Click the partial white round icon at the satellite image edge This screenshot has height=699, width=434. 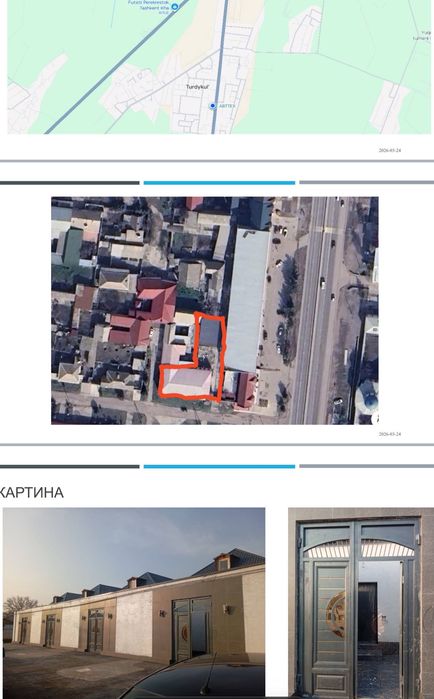click(x=375, y=418)
